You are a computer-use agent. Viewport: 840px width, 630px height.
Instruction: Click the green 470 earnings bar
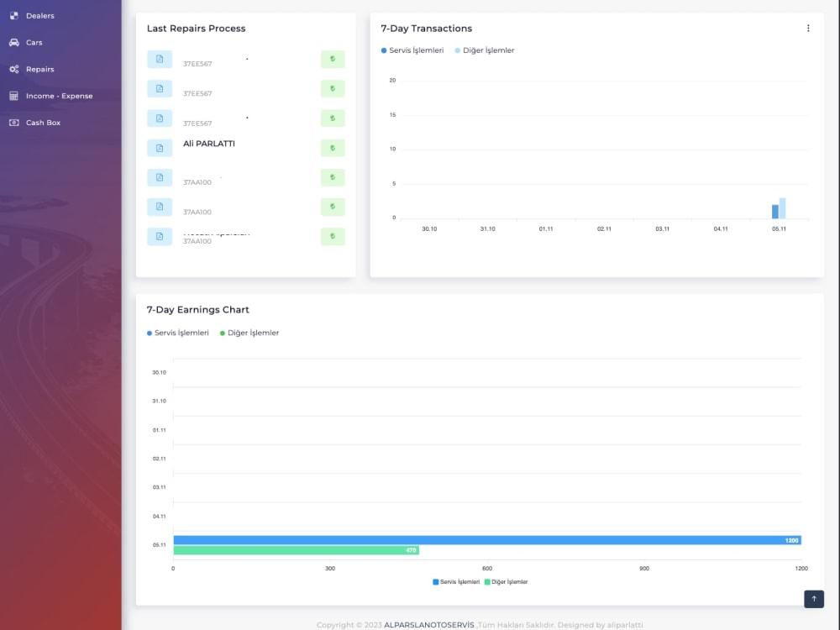pyautogui.click(x=297, y=550)
